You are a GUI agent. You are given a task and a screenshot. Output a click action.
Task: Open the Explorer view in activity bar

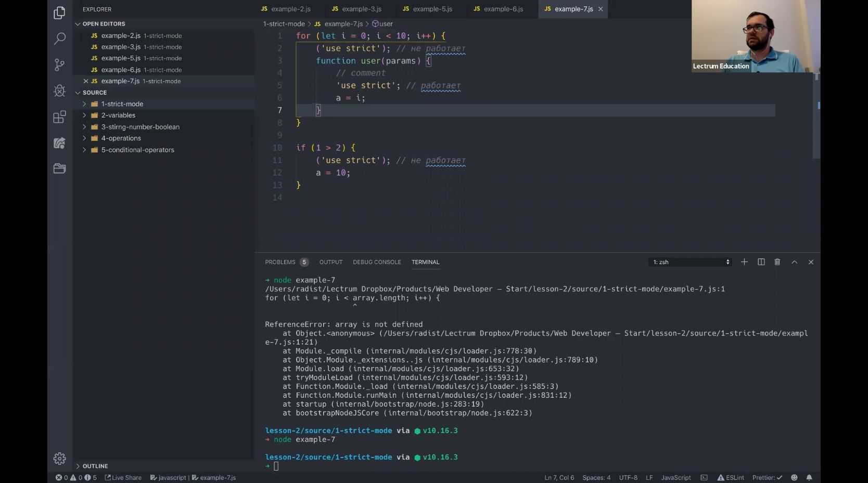(x=59, y=12)
